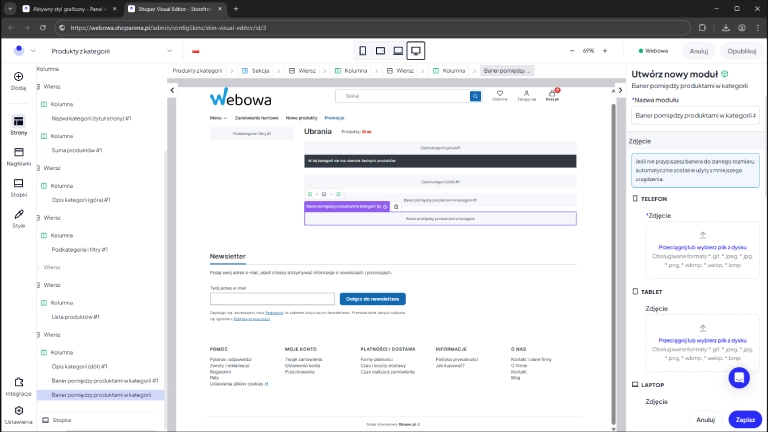The height and width of the screenshot is (432, 768).
Task: Expand the Menu dropdown in store preview
Action: pyautogui.click(x=218, y=118)
